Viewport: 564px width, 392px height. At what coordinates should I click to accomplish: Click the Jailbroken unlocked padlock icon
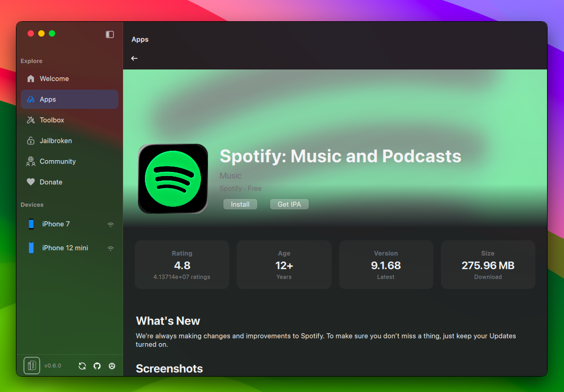[31, 141]
